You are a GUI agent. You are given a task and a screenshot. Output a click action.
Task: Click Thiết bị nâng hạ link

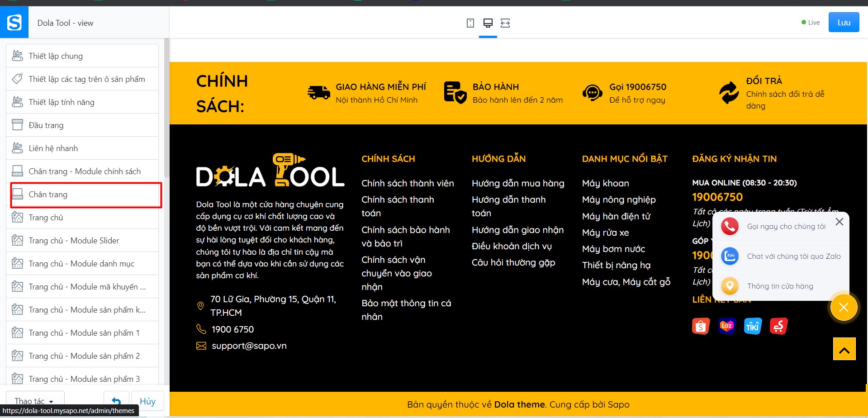(616, 265)
